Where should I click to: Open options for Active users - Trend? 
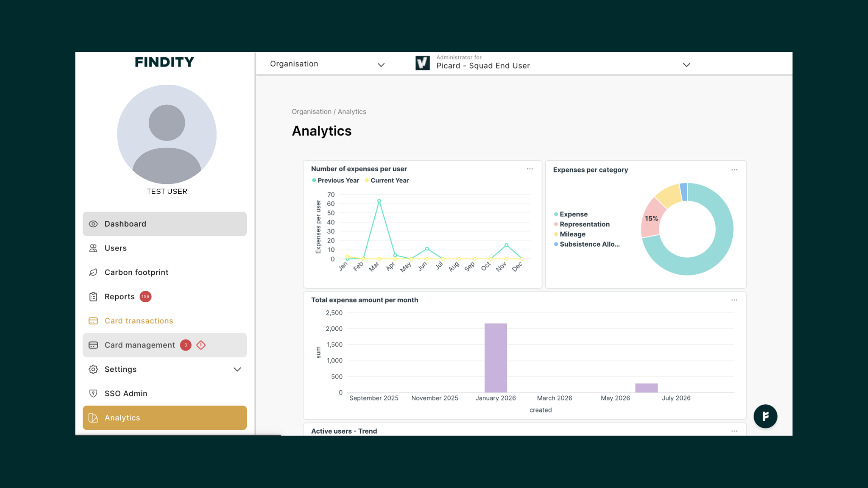click(734, 431)
